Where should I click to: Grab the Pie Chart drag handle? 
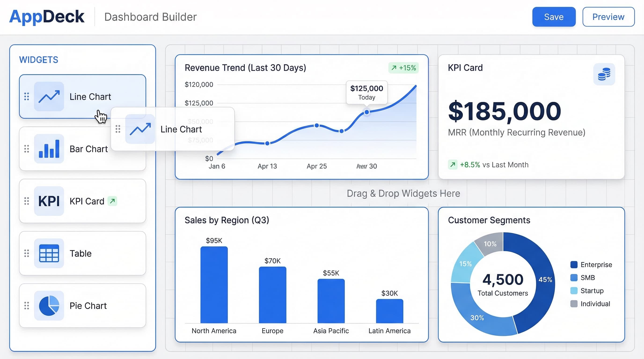tap(26, 305)
